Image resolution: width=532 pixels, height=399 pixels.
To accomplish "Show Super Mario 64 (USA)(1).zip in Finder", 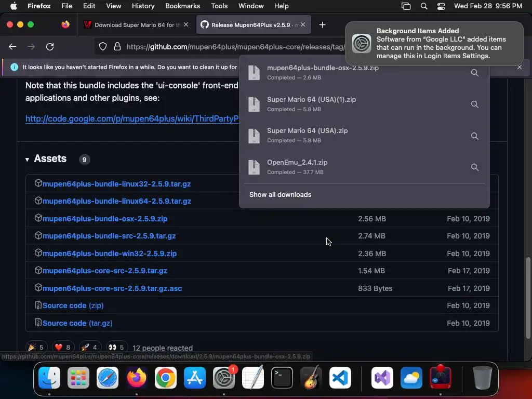I will click(x=475, y=104).
